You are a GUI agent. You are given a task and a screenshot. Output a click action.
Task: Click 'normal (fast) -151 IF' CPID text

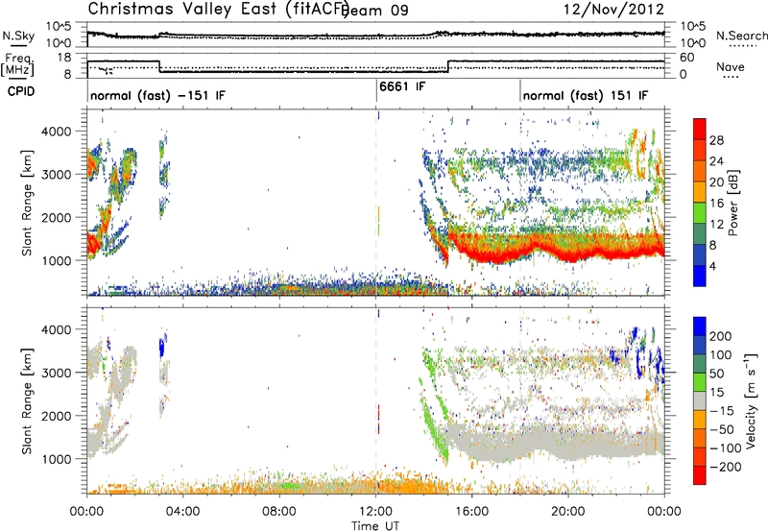click(x=157, y=95)
